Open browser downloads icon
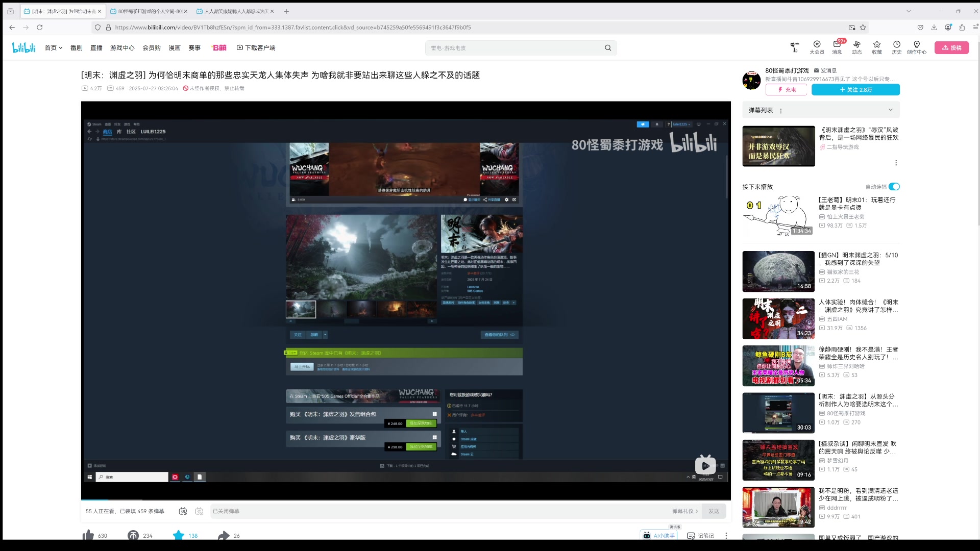The width and height of the screenshot is (980, 551). (x=934, y=28)
